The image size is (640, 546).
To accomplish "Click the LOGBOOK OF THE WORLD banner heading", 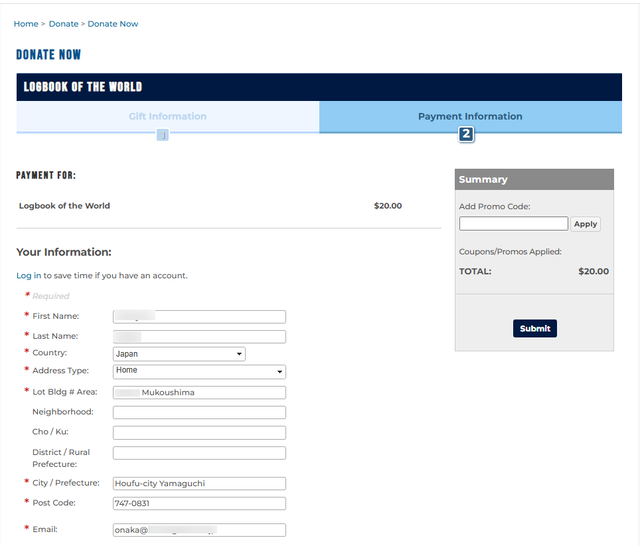I will (83, 87).
